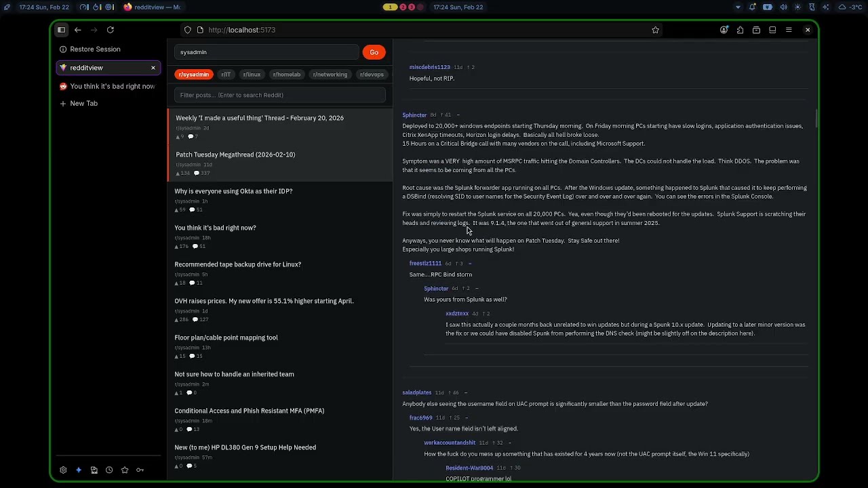Click the container toolbar icon
Image resolution: width=868 pixels, height=488 pixels.
pos(756,30)
